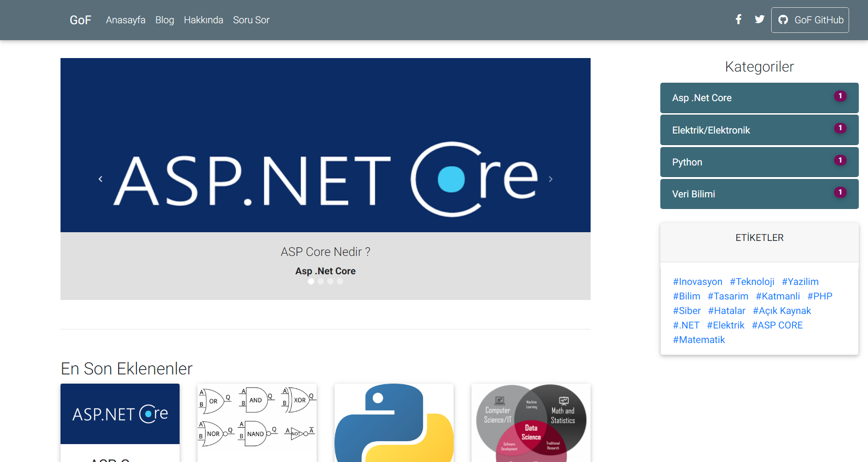Click the GoF GitHub button
The image size is (868, 462).
point(810,20)
